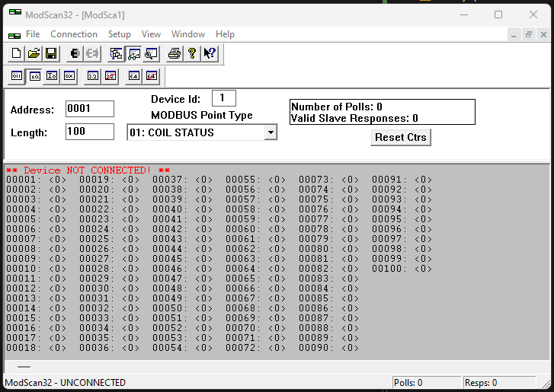This screenshot has width=554, height=392.
Task: Open the Setup menu
Action: [x=120, y=34]
